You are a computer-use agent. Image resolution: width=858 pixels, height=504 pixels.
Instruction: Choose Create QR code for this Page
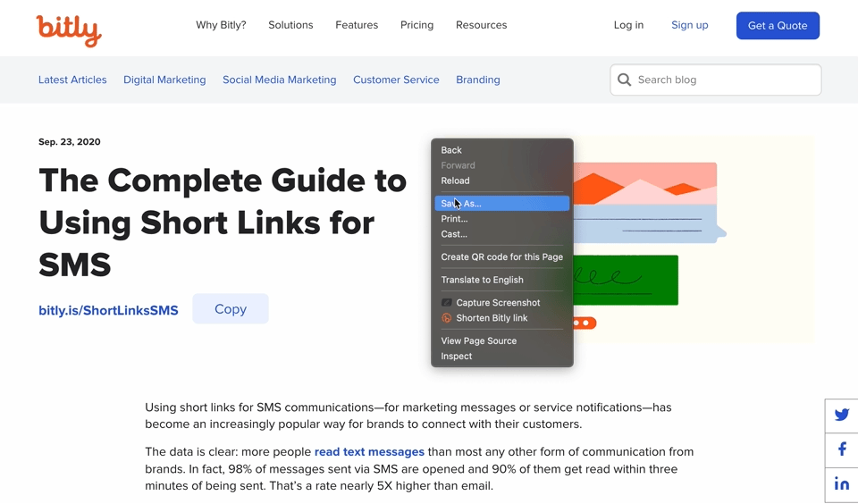[x=501, y=257]
